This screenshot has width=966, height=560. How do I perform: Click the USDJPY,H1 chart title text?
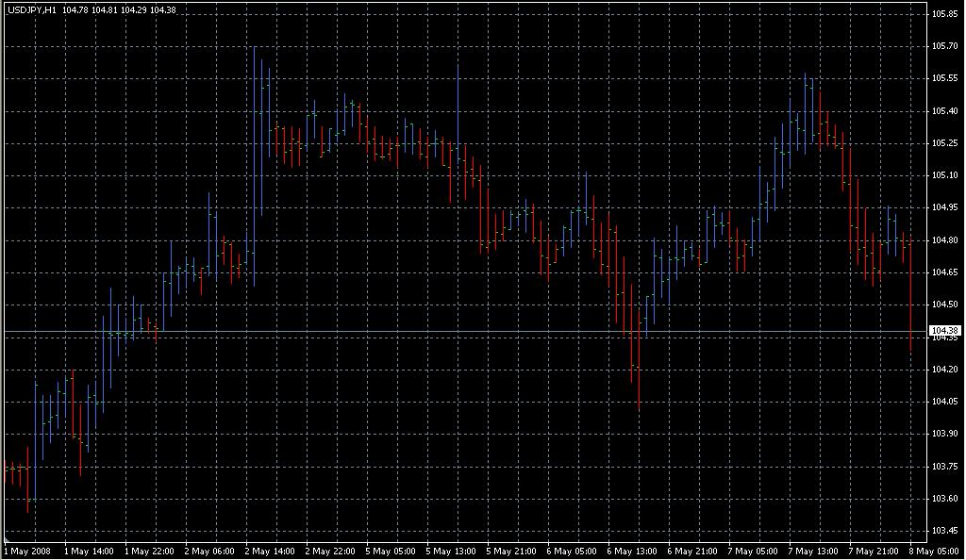click(31, 10)
